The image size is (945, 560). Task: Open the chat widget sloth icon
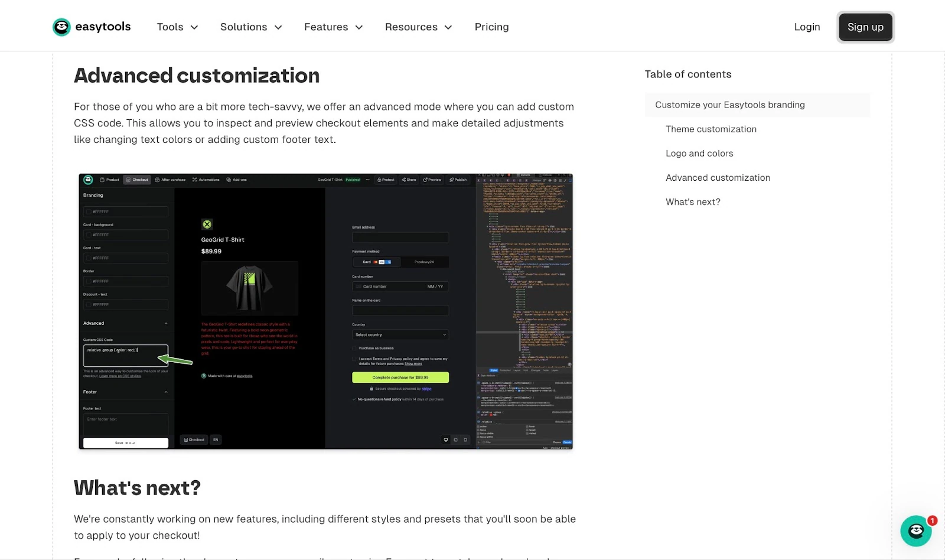pos(915,530)
